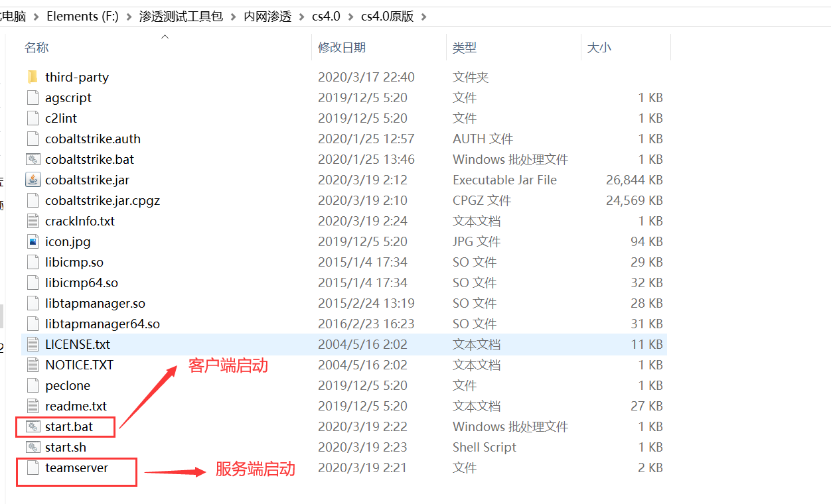Click the cobaltstrike.auth file icon
The image size is (831, 504).
33,139
